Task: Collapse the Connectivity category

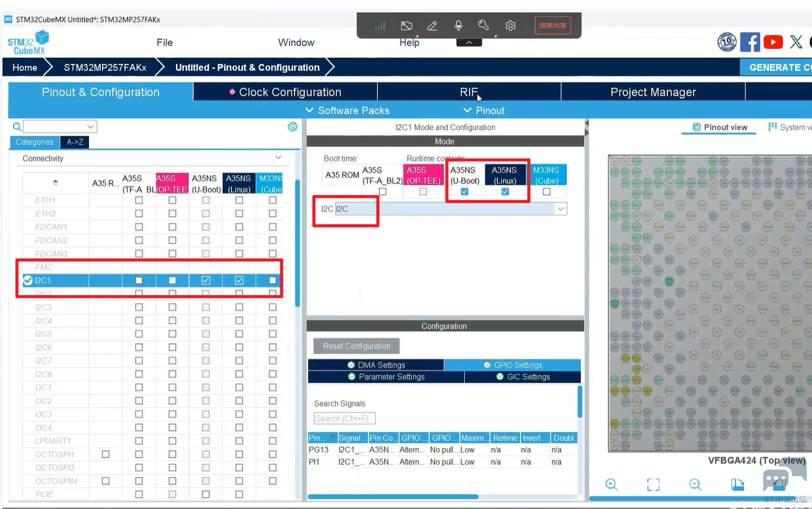Action: (278, 158)
